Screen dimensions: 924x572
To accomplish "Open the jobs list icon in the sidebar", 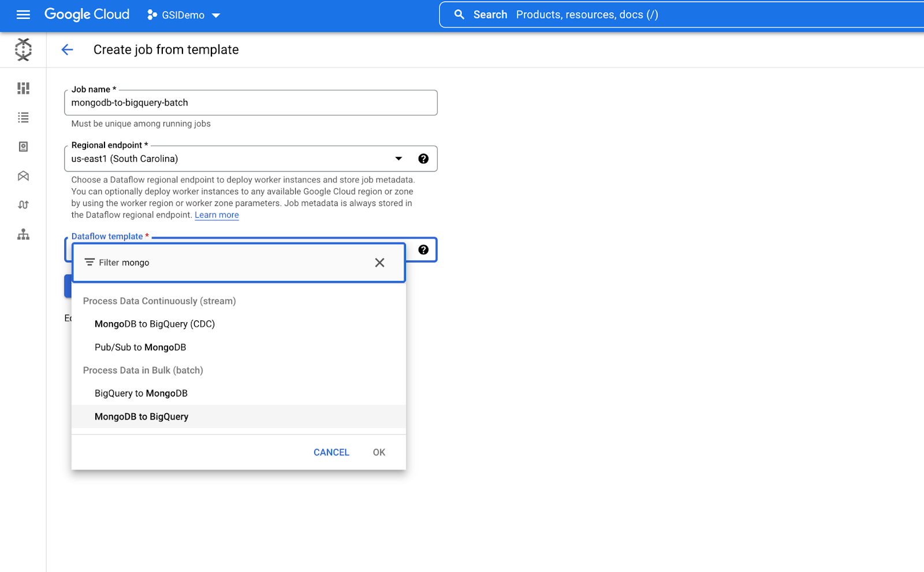I will coord(23,118).
